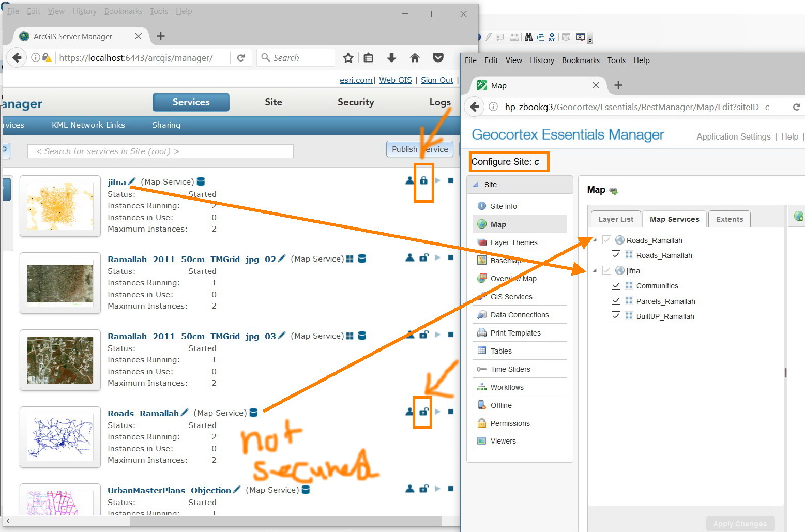Stop the Roads_Ramallah map service
The height and width of the screenshot is (532, 805).
tap(451, 412)
